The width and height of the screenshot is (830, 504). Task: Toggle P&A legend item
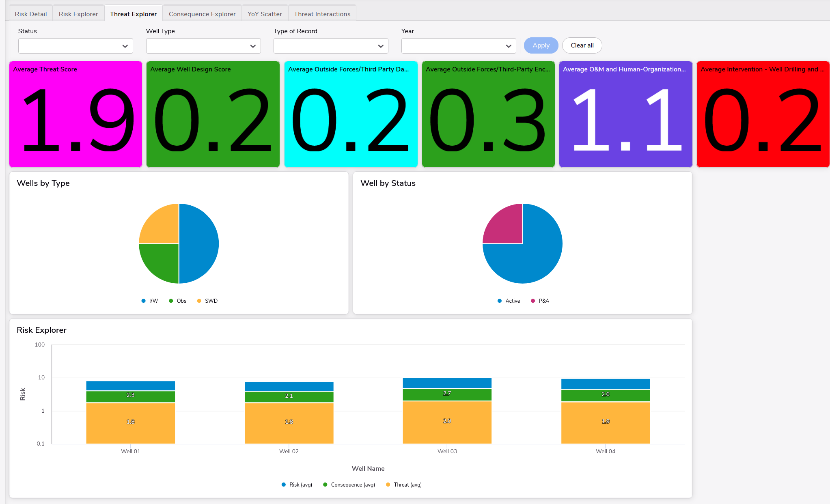click(x=540, y=301)
